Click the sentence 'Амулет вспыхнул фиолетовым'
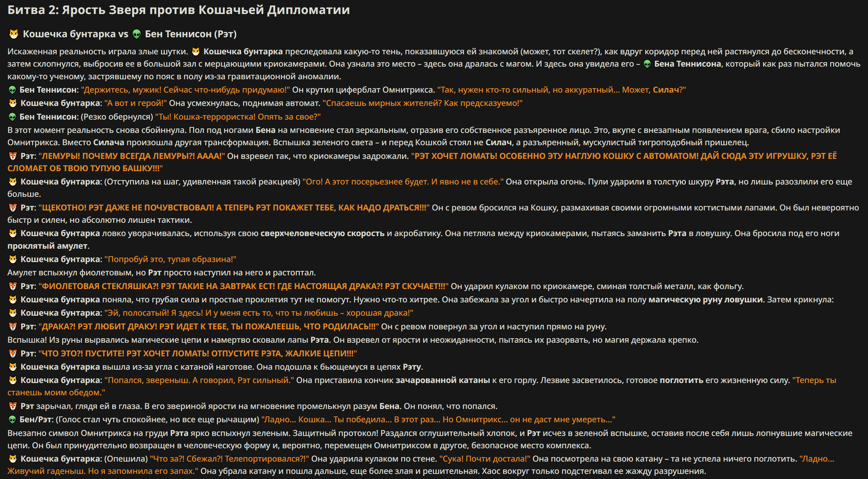 [71, 273]
